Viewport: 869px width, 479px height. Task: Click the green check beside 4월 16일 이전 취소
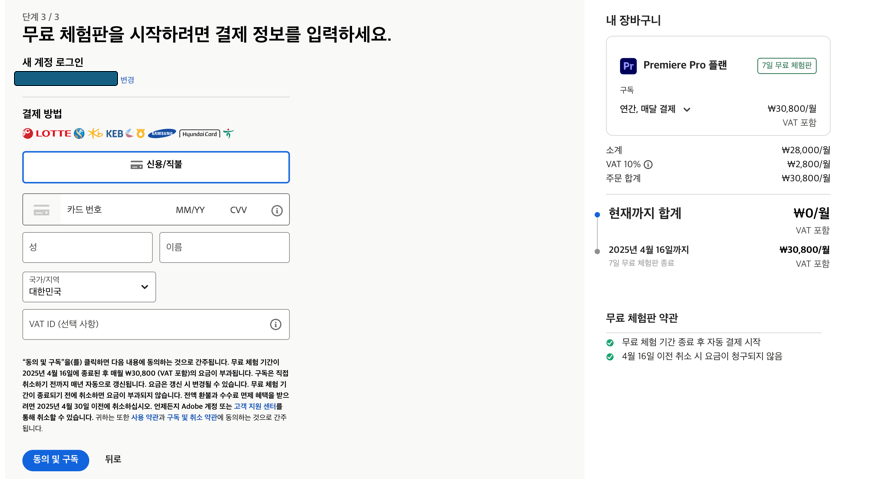pos(610,356)
